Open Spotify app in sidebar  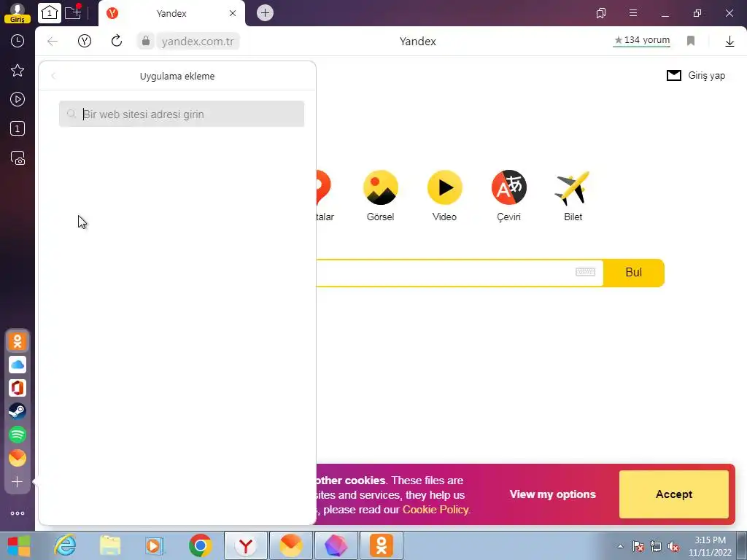tap(18, 435)
